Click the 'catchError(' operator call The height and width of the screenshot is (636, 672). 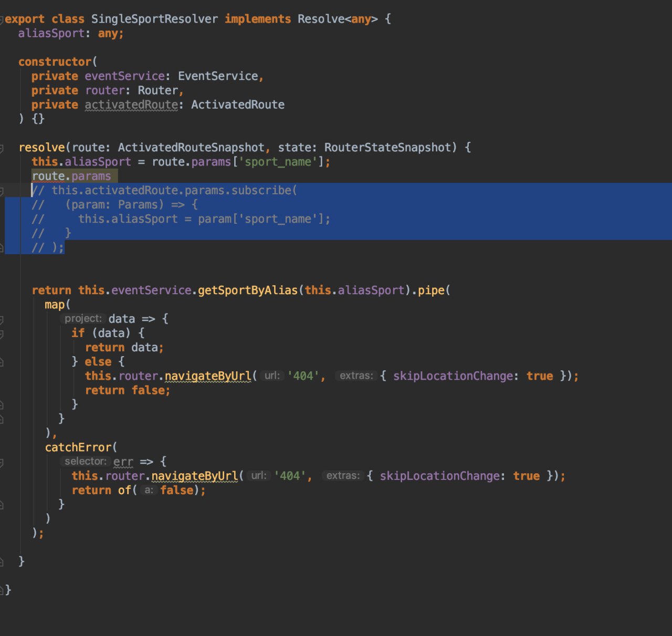81,447
